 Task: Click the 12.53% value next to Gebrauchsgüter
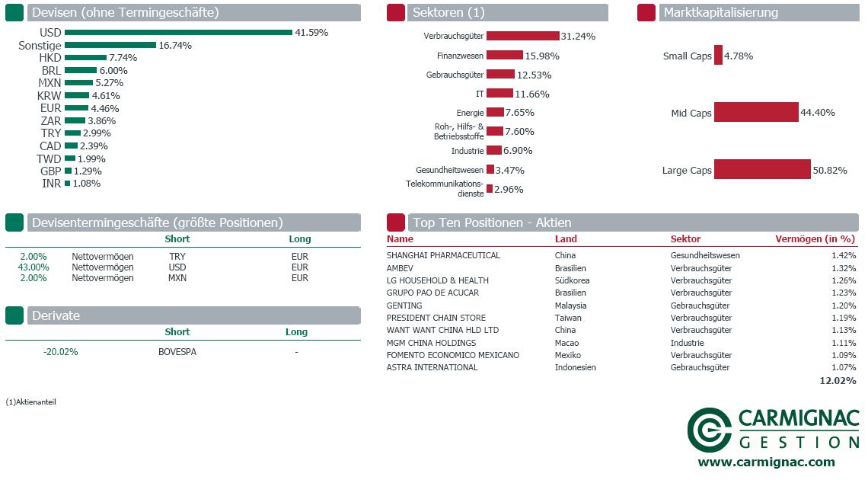pos(535,75)
